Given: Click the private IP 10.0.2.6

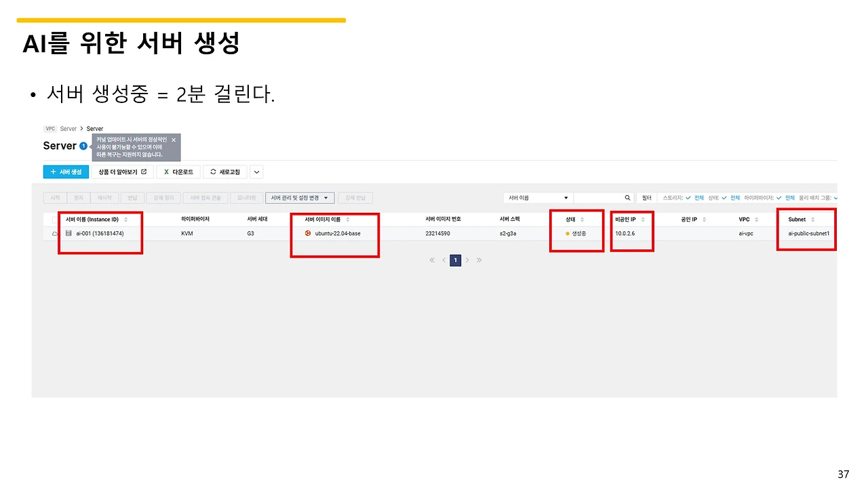Looking at the screenshot, I should click(625, 233).
